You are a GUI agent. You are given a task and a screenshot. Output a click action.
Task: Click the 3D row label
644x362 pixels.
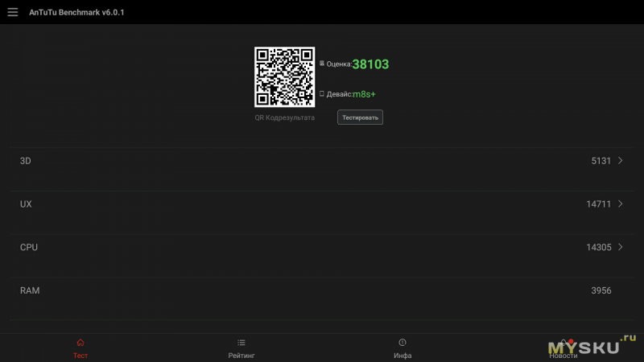tap(26, 161)
